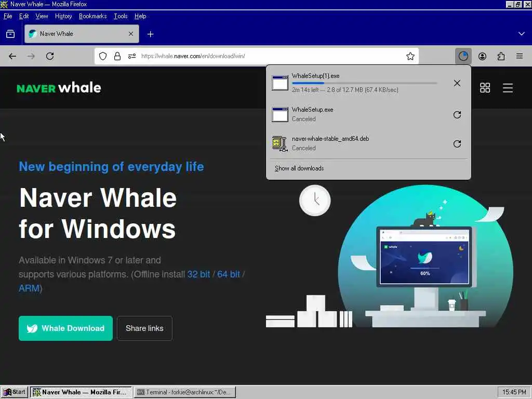Click the naver-whale-stable_amd64.deb archive icon
532x399 pixels.
[280, 143]
